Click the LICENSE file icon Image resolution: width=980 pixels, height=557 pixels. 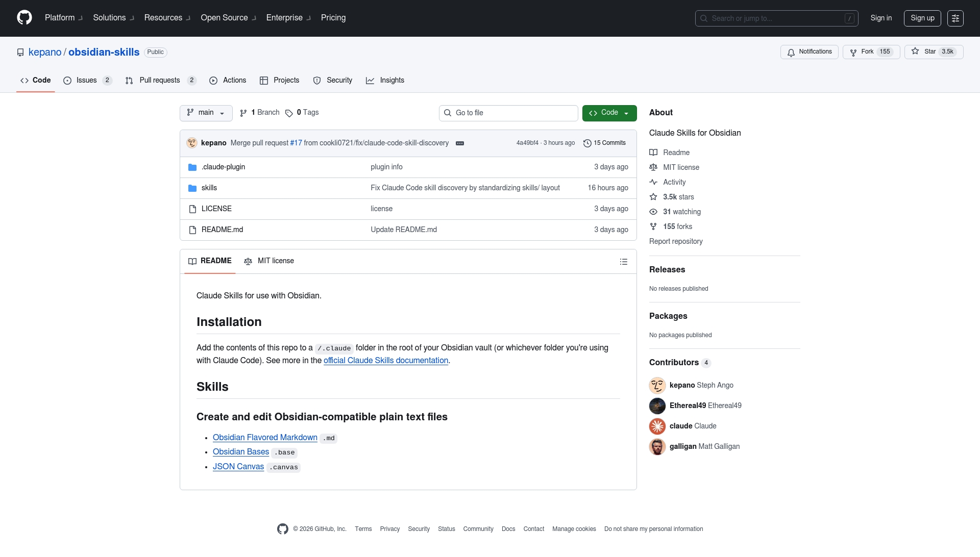pyautogui.click(x=192, y=209)
